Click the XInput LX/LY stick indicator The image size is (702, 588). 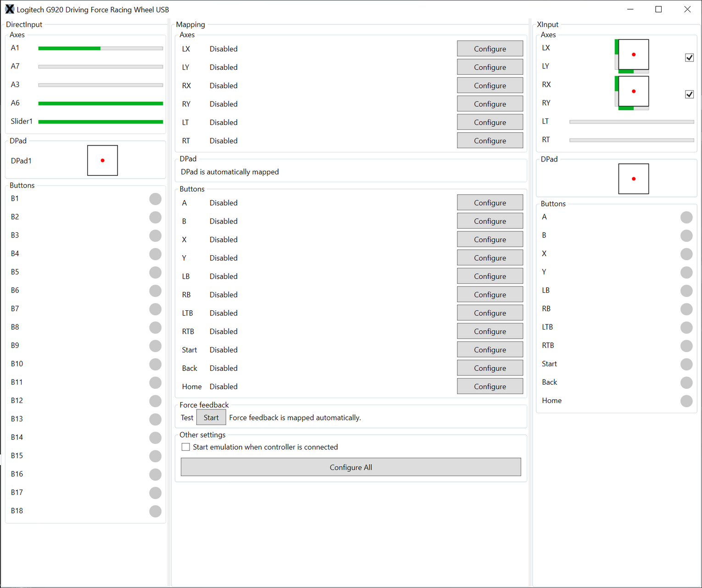pos(634,55)
